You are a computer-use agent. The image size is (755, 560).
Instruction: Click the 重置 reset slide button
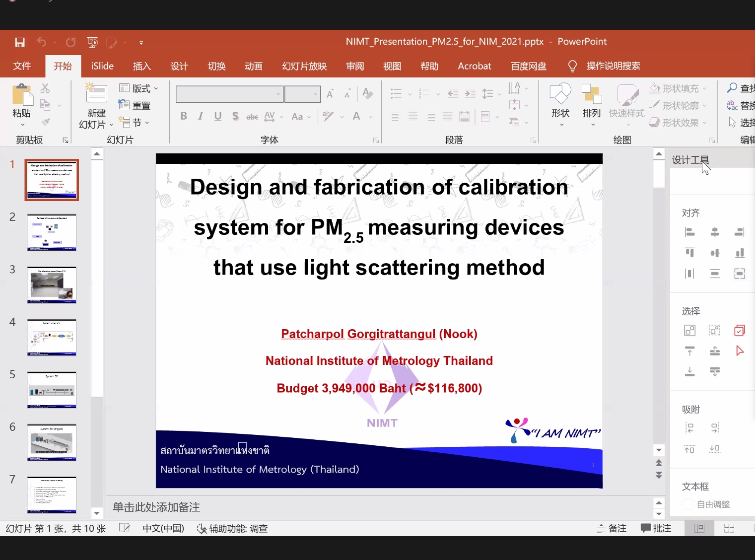coord(135,105)
